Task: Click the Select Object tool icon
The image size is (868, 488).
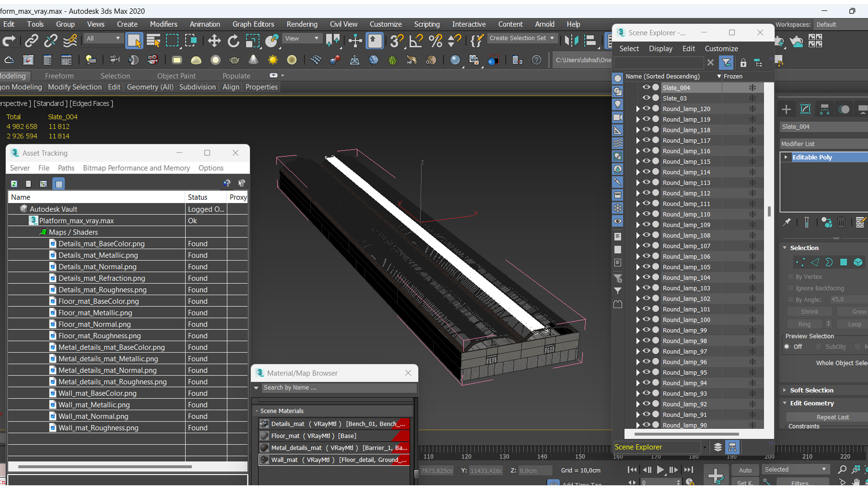Action: pos(133,40)
